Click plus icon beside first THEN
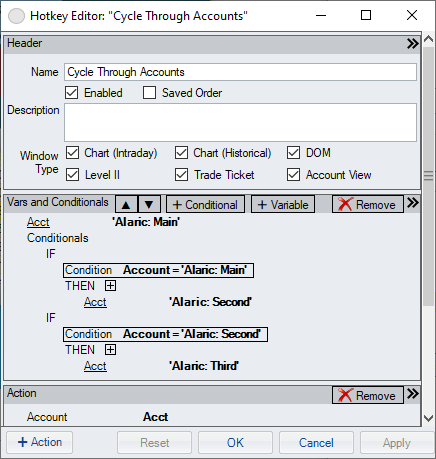 point(110,286)
